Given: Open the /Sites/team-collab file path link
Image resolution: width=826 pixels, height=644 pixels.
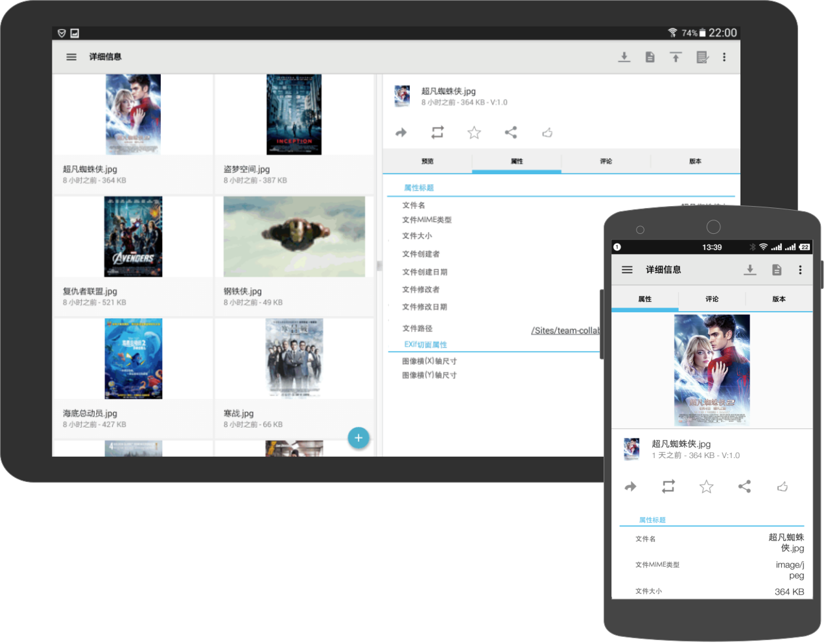Looking at the screenshot, I should pos(567,330).
